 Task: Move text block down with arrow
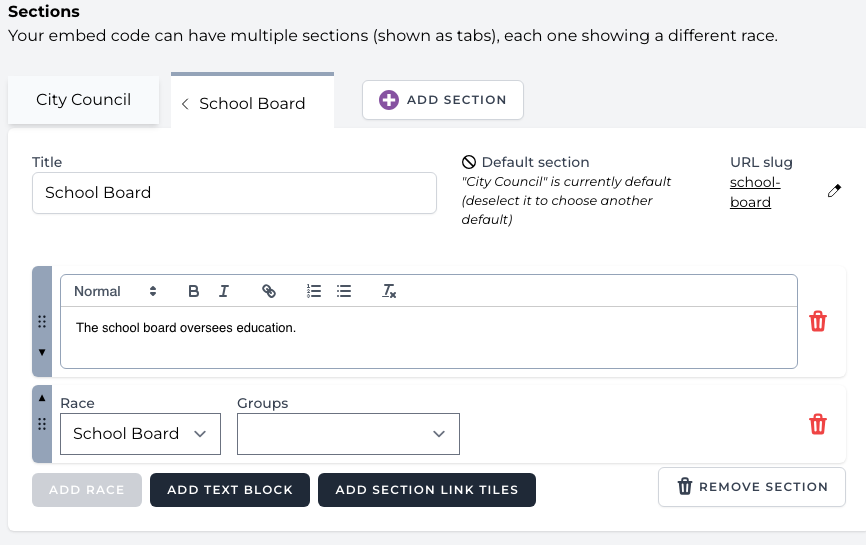[42, 352]
